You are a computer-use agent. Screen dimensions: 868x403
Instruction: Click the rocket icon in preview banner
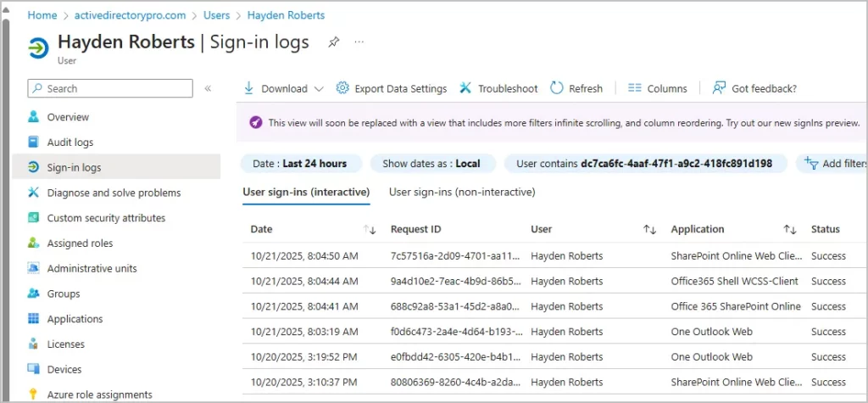point(255,122)
